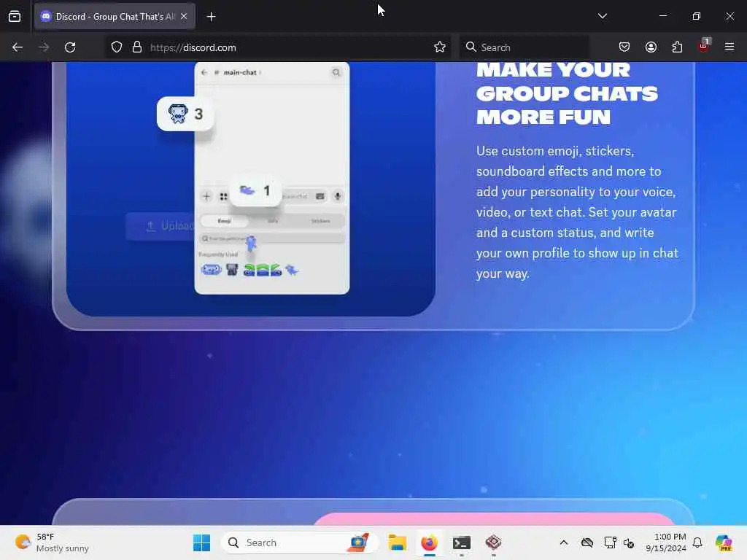Bookmark this page with the star
The image size is (747, 560).
click(x=440, y=47)
